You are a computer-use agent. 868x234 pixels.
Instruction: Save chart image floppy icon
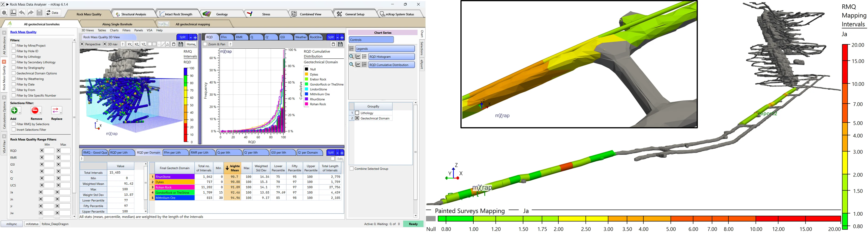tap(340, 44)
